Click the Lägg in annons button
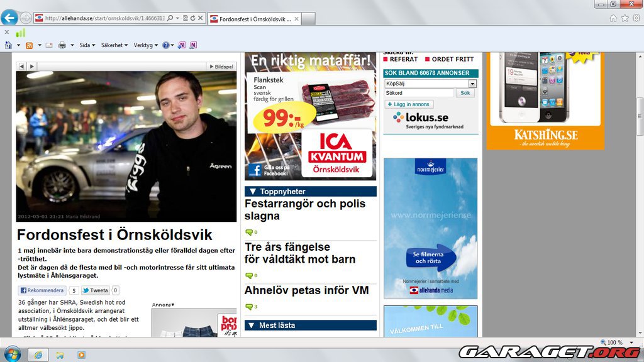 point(409,104)
